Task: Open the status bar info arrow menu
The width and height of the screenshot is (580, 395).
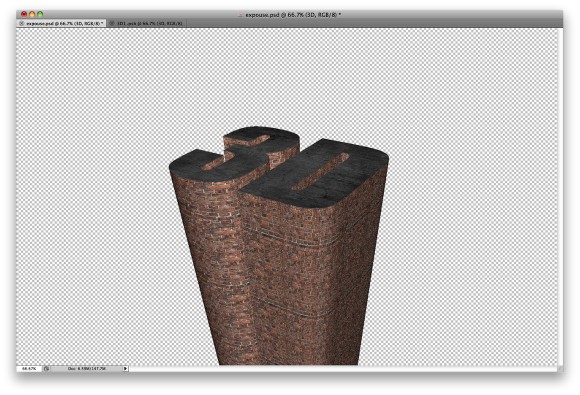Action: pyautogui.click(x=125, y=369)
